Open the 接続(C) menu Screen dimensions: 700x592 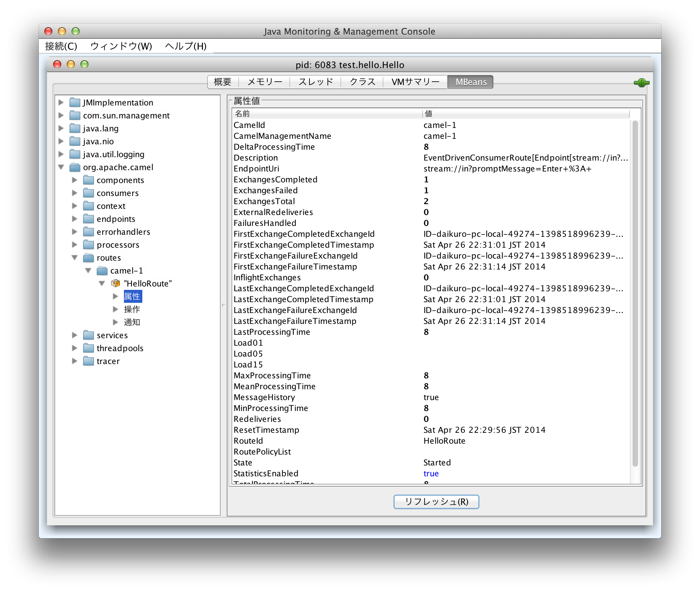61,46
